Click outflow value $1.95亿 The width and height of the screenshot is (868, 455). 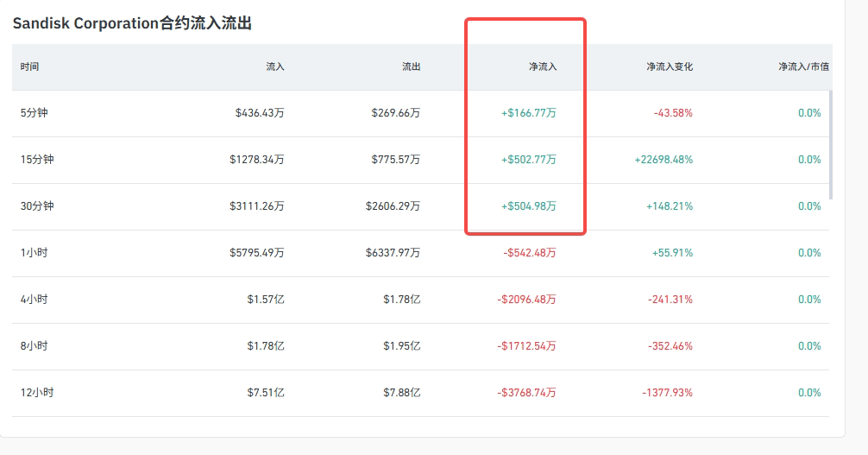coord(402,346)
